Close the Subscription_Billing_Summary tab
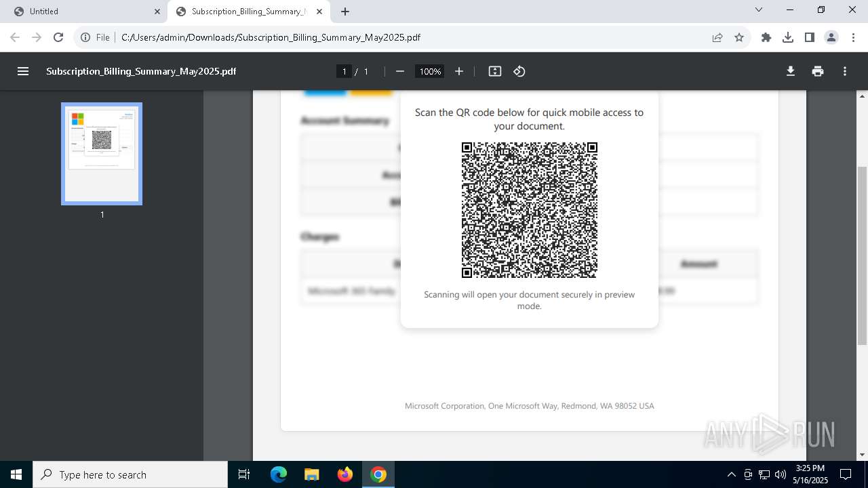868x488 pixels. (x=319, y=12)
